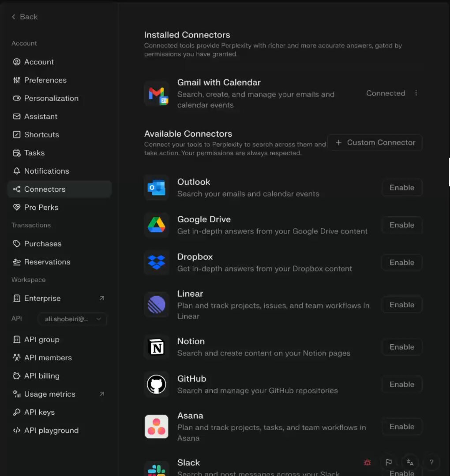Click the Gmail with Calendar connector icon
This screenshot has height=476, width=450.
click(157, 93)
